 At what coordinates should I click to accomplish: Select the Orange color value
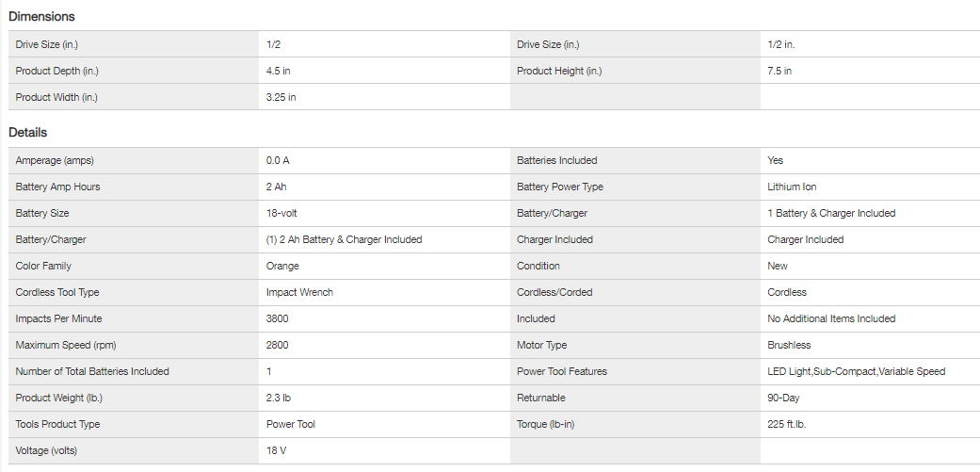click(x=282, y=267)
